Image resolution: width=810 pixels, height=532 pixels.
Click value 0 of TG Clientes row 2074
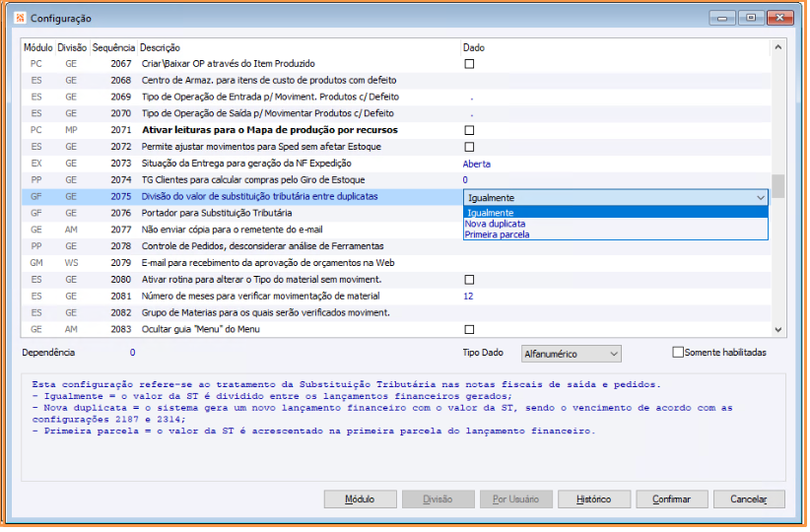coord(467,180)
